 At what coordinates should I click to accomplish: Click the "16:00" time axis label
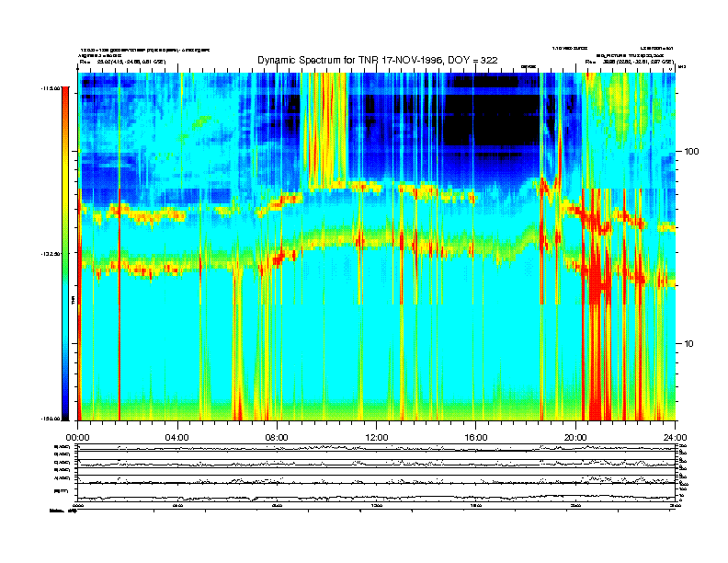[476, 438]
